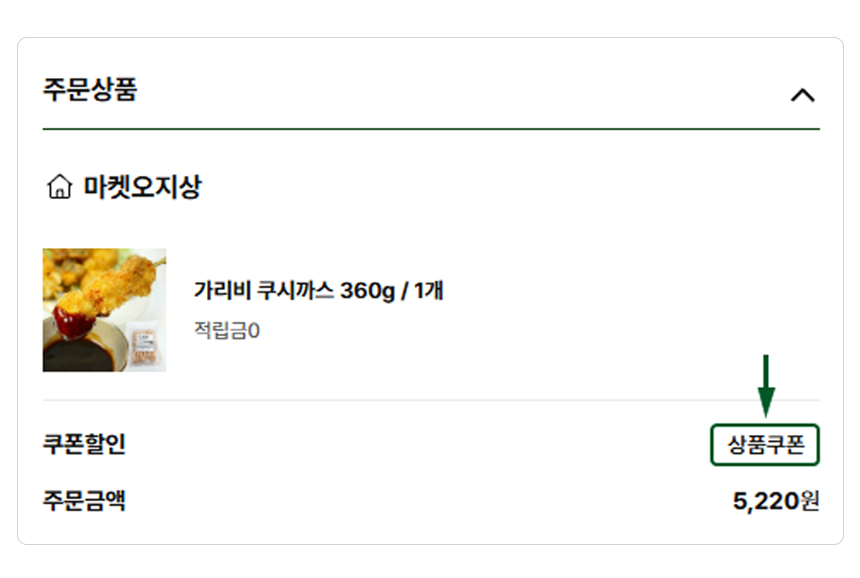860x578 pixels.
Task: Click the 원 currency unit after 5,220
Action: point(811,501)
